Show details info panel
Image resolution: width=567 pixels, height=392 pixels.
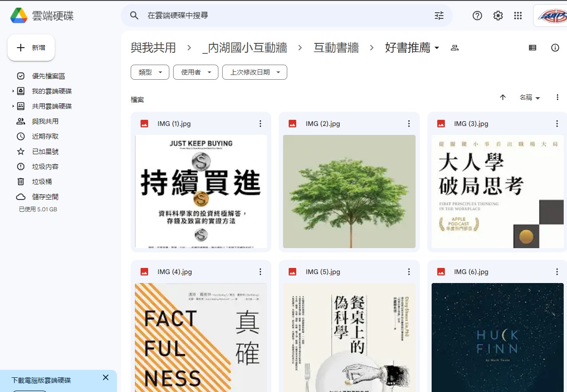pos(555,48)
